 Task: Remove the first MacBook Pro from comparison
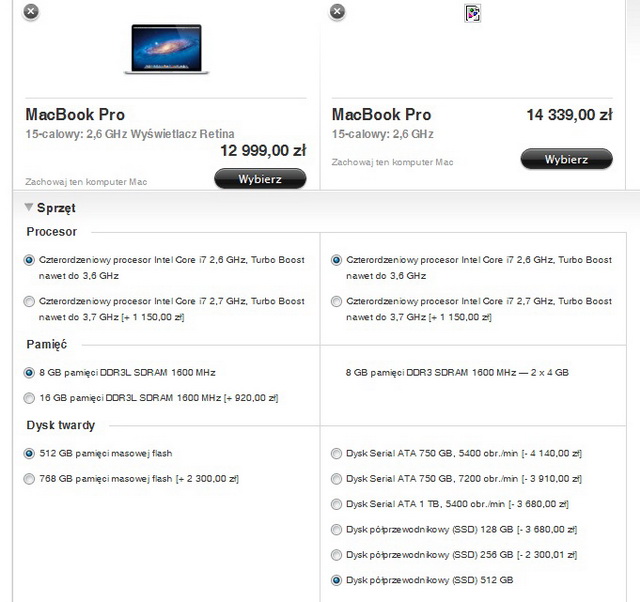pos(31,11)
